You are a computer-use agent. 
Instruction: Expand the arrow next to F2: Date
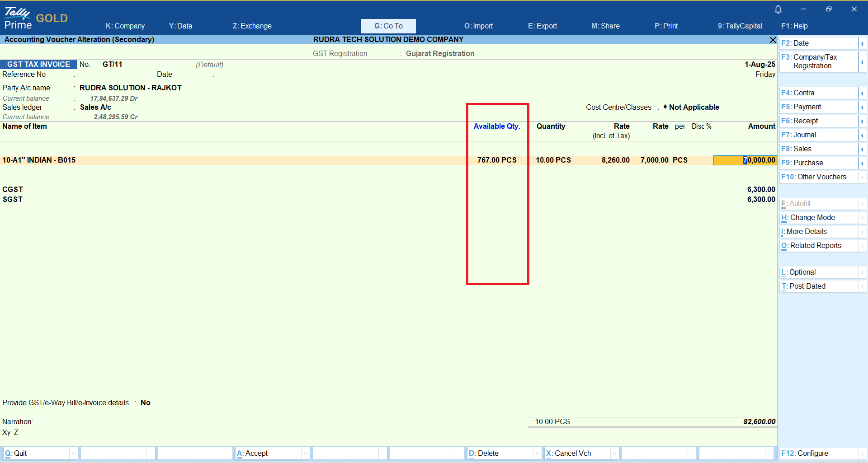tap(862, 43)
